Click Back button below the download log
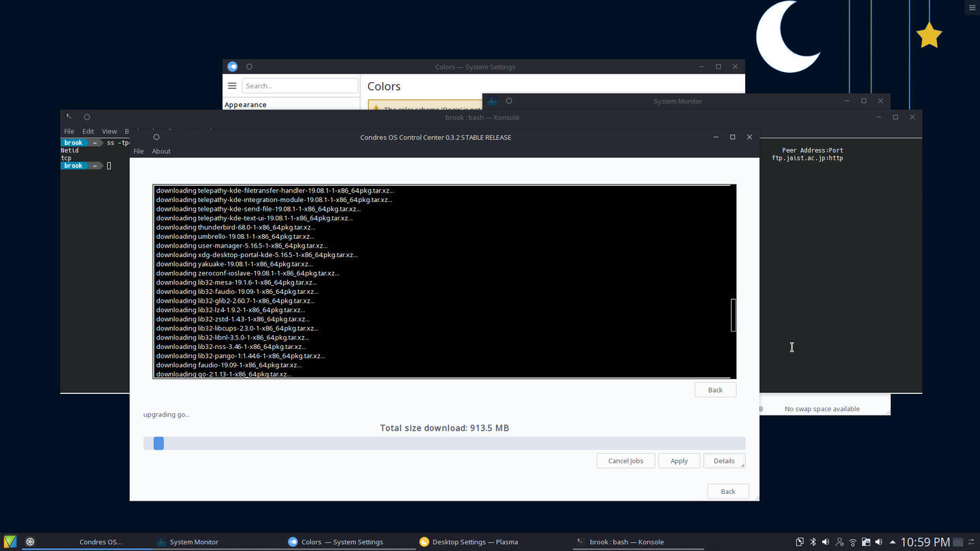This screenshot has height=551, width=980. point(715,390)
